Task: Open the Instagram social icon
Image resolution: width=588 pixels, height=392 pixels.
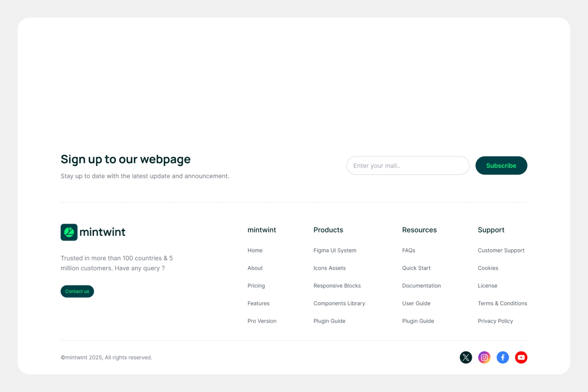Action: click(x=484, y=357)
